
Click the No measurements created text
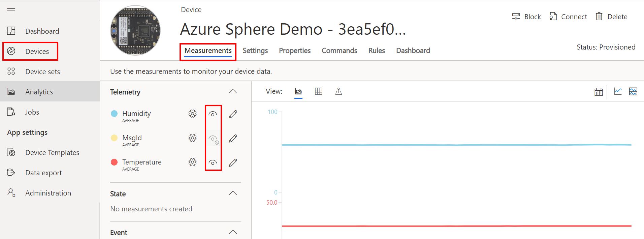click(x=151, y=209)
